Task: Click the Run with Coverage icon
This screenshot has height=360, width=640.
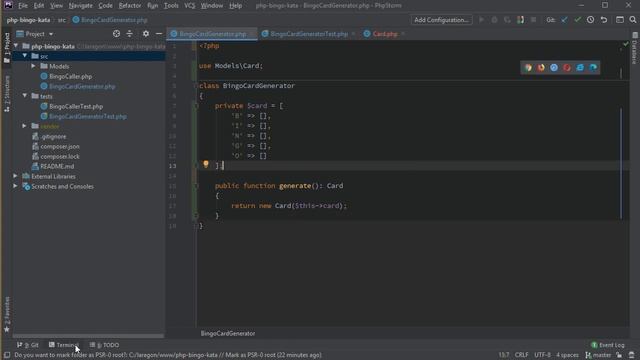Action: click(507, 20)
